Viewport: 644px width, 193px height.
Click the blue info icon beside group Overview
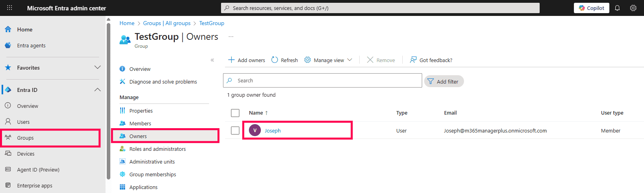click(122, 69)
